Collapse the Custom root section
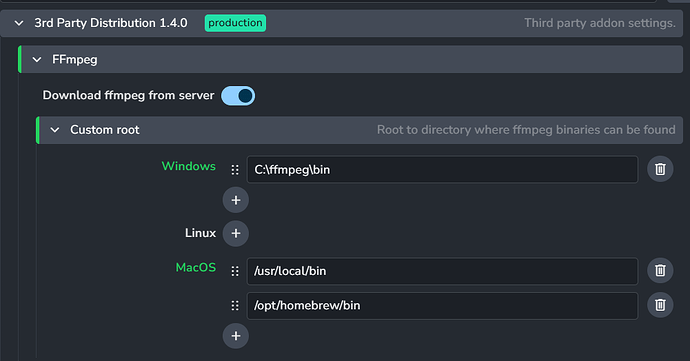This screenshot has width=690, height=361. [55, 130]
